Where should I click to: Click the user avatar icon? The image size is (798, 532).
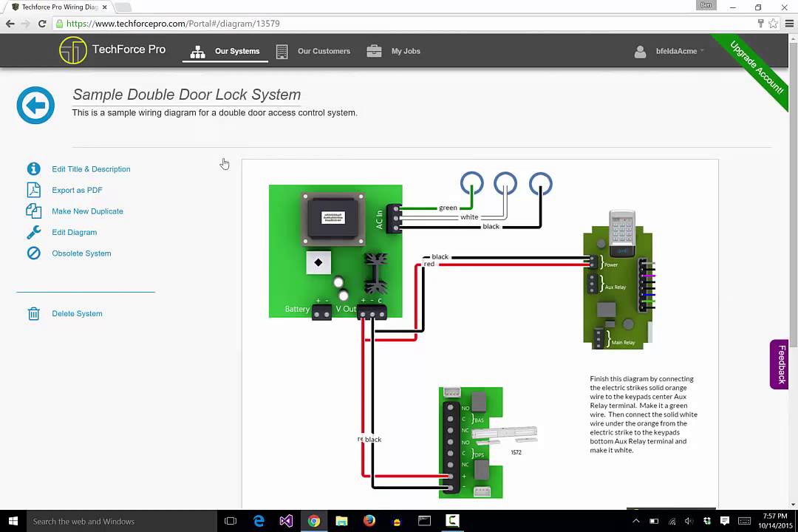click(x=640, y=52)
